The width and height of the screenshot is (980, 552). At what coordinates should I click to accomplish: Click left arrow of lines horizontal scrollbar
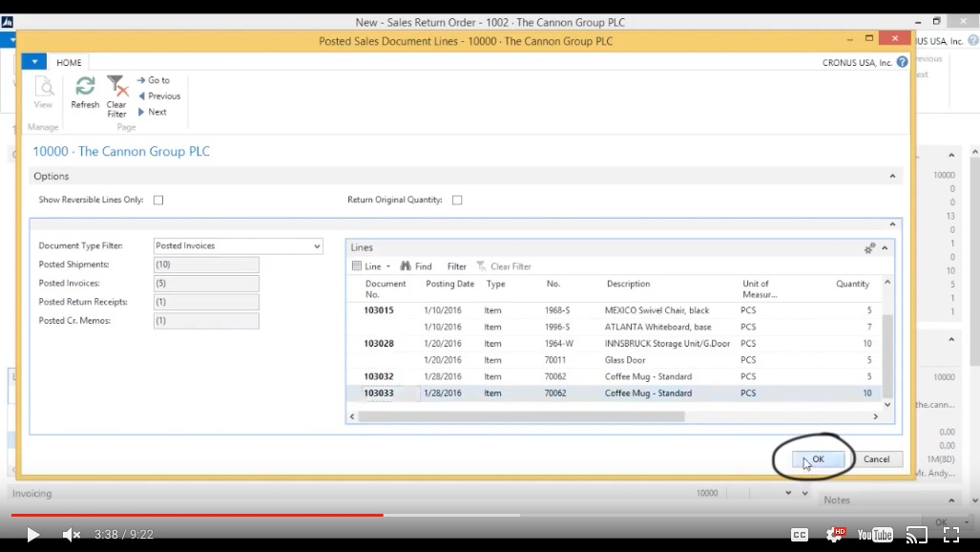coord(352,416)
